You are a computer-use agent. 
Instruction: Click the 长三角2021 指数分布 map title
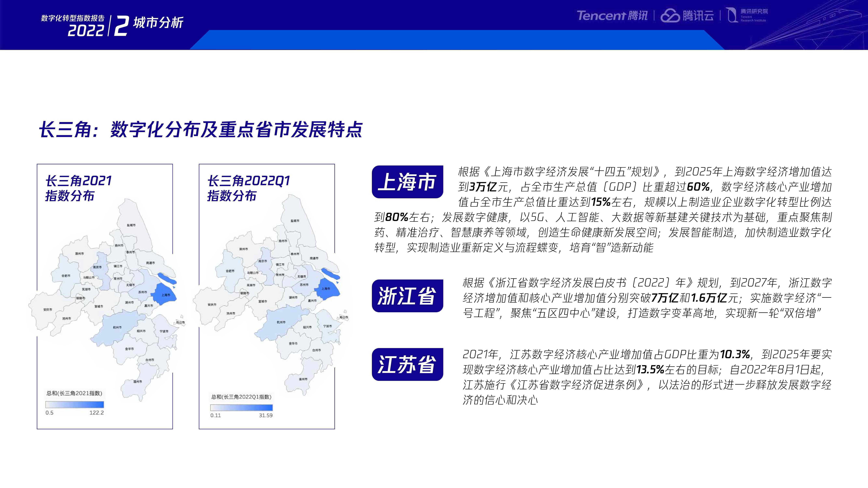78,188
